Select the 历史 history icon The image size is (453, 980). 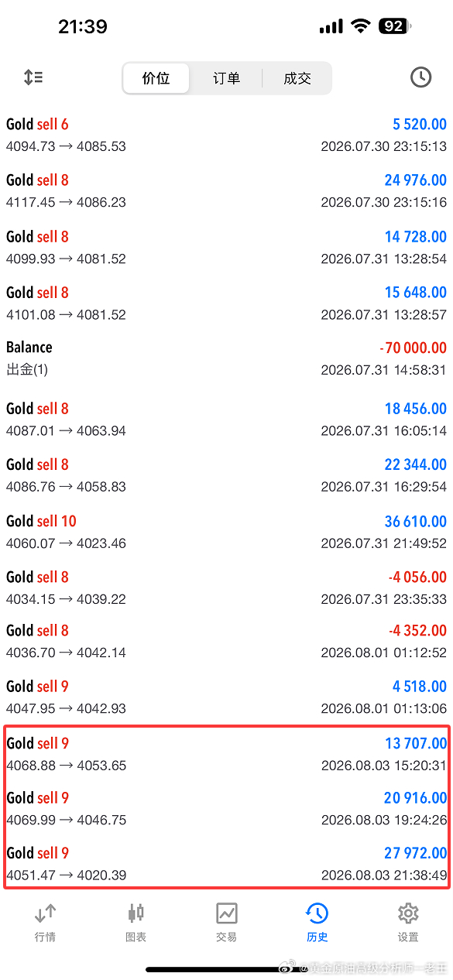(x=317, y=923)
